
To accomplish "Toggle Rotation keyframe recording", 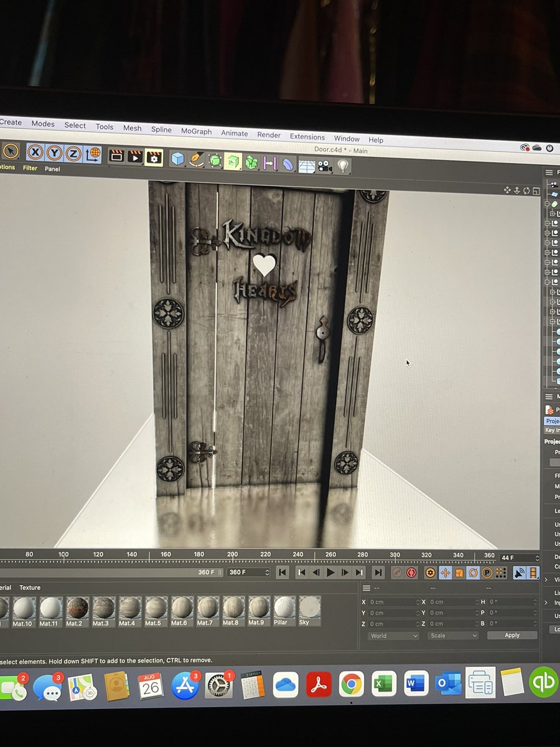I will coord(473,573).
